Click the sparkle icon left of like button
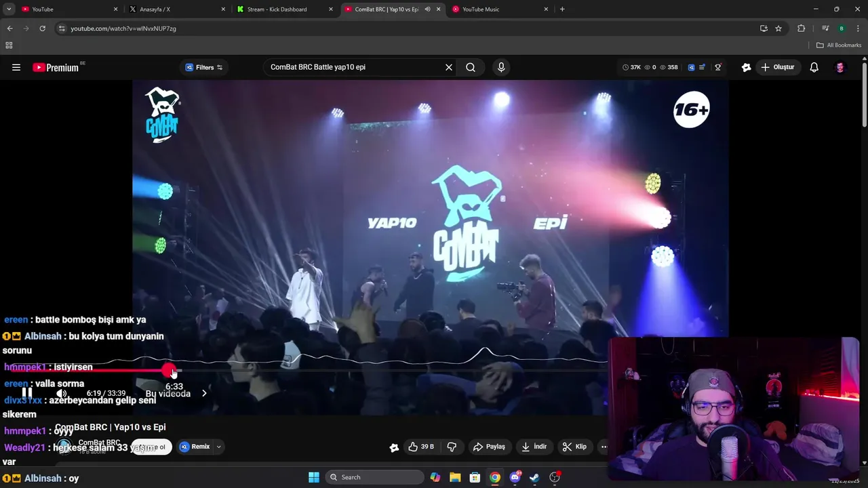Image resolution: width=868 pixels, height=488 pixels. [394, 447]
